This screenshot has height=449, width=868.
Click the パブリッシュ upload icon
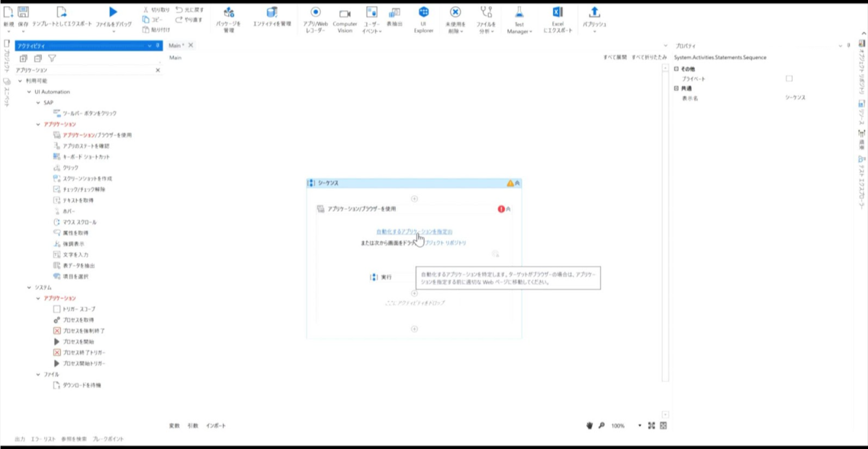[594, 12]
